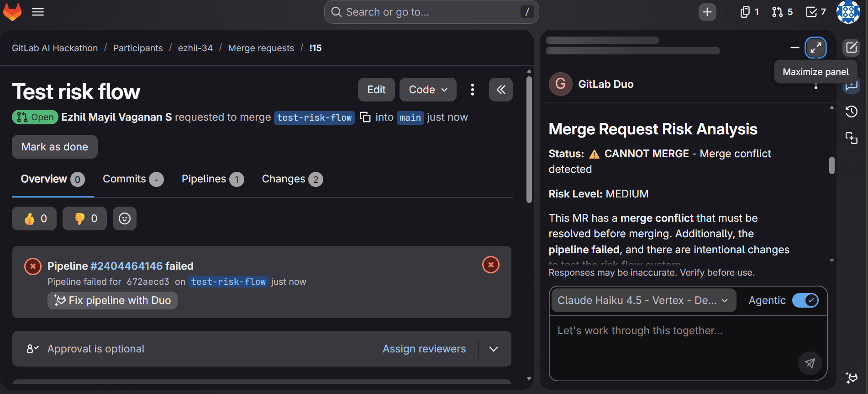Send the Duo chat message
The height and width of the screenshot is (394, 868).
(810, 363)
